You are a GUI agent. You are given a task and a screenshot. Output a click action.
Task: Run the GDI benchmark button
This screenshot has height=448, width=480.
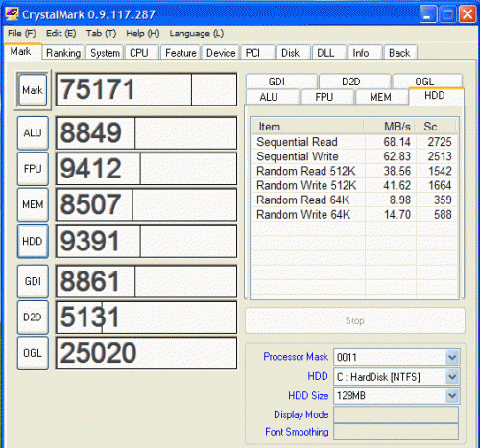pyautogui.click(x=33, y=281)
